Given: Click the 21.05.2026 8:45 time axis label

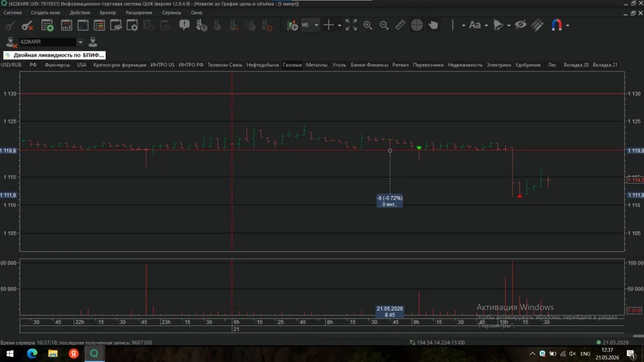Looking at the screenshot, I should pos(390,312).
